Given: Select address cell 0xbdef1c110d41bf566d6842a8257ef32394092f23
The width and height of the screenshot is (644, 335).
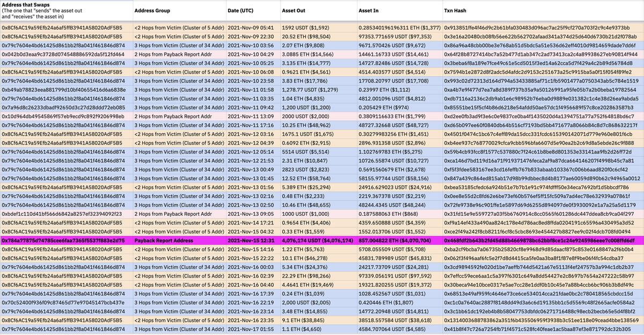Looking at the screenshot, I should click(x=66, y=214).
